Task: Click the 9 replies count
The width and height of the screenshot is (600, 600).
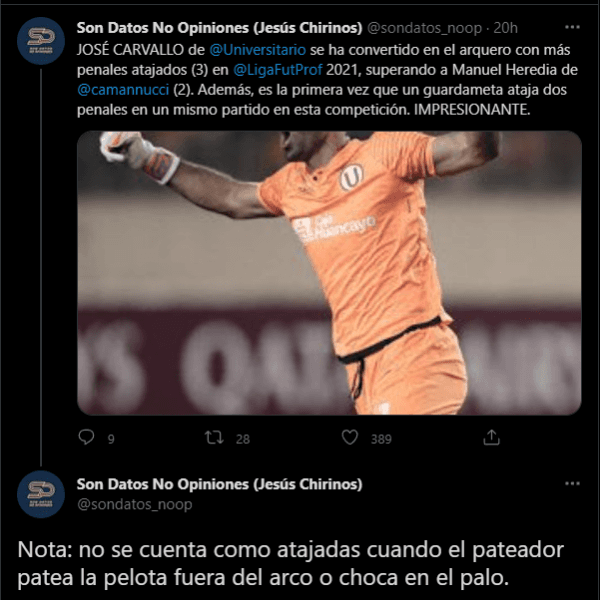Action: point(111,439)
